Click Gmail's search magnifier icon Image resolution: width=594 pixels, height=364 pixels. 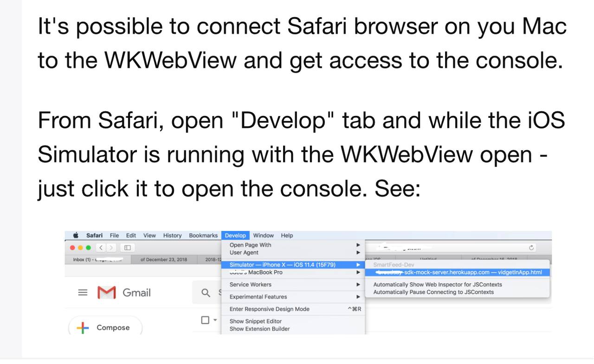tap(206, 293)
